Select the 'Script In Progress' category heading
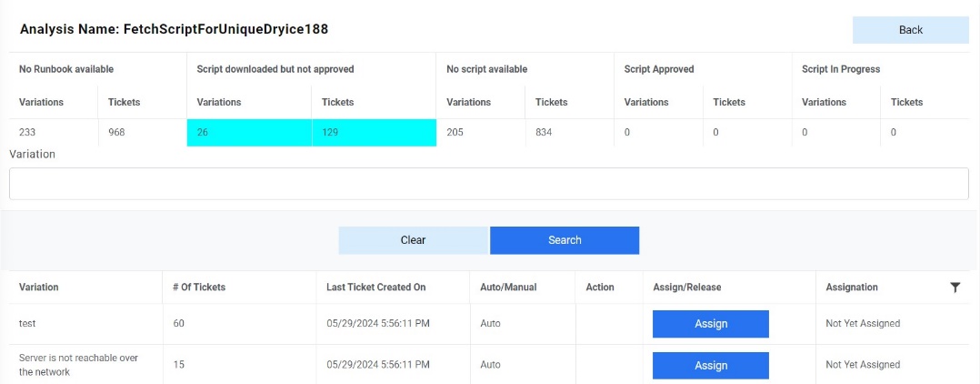980x384 pixels. [x=841, y=69]
